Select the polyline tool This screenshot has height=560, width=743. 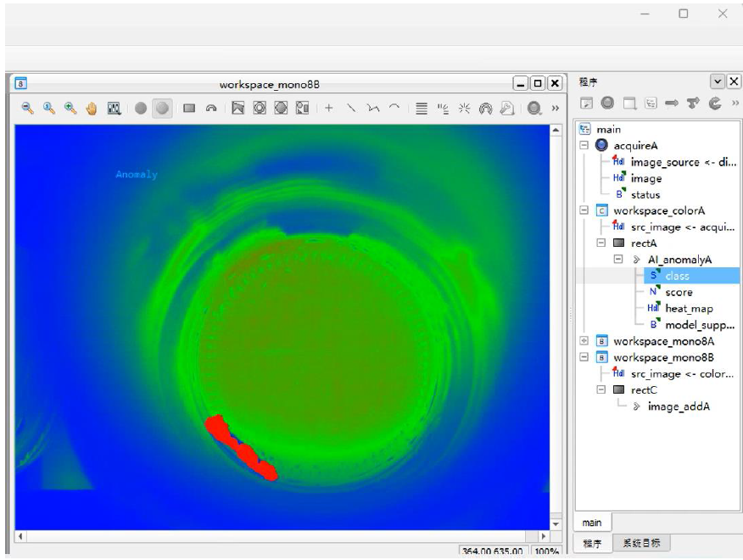[373, 108]
